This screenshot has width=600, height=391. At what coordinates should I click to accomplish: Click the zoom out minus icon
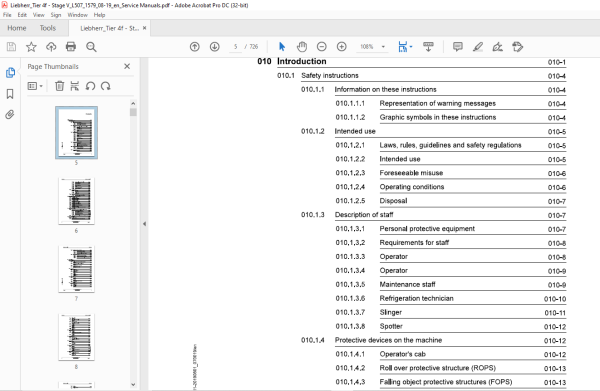pyautogui.click(x=322, y=47)
